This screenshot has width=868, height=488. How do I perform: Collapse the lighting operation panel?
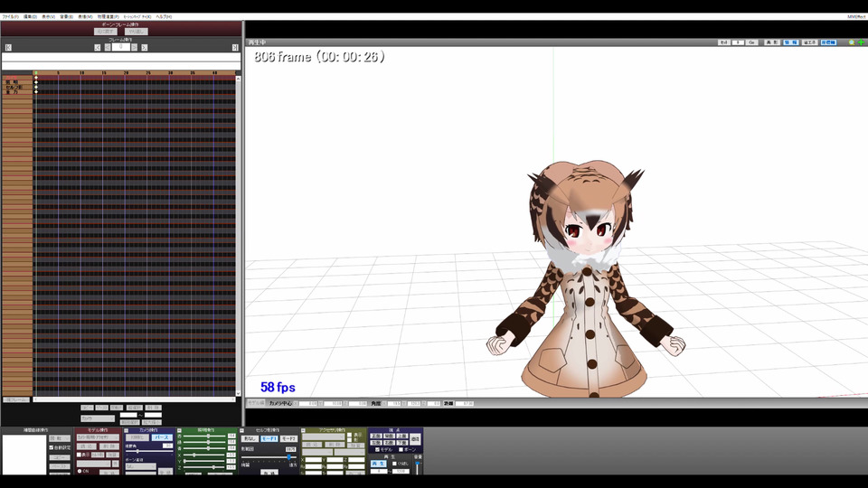click(179, 430)
